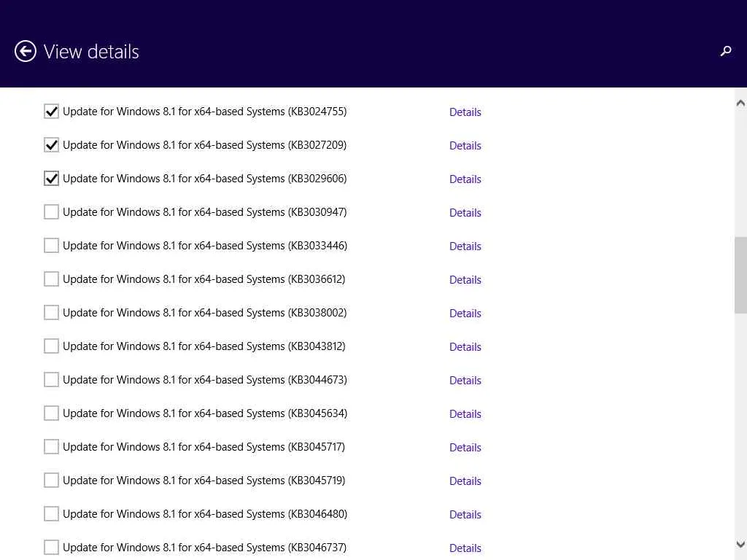Screen dimensions: 747x560
Task: Uncheck update KB3027209 checkbox
Action: pos(51,145)
